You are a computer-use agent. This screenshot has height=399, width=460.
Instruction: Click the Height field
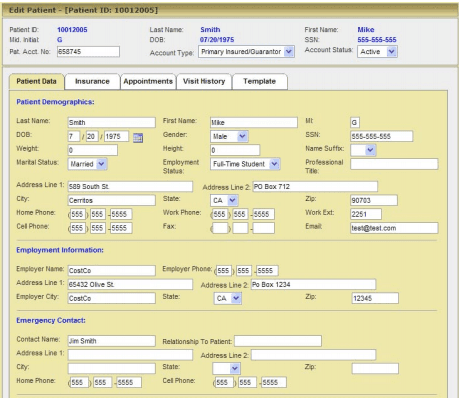(x=235, y=150)
